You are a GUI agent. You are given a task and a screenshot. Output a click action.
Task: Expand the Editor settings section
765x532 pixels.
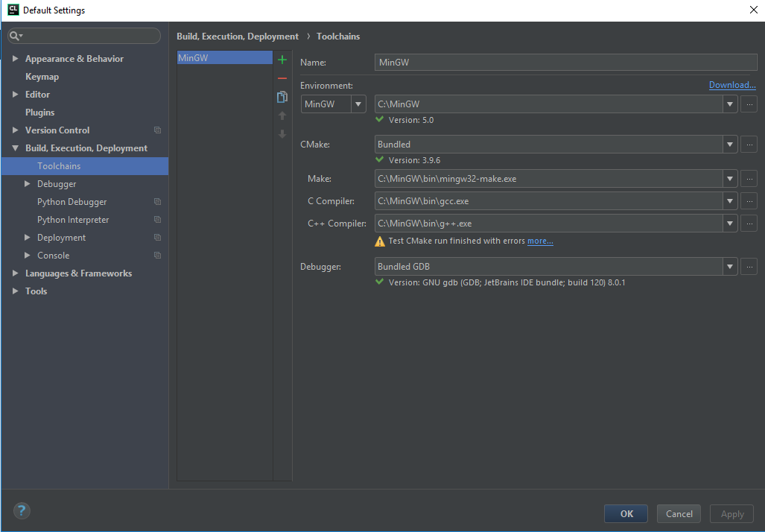(15, 94)
